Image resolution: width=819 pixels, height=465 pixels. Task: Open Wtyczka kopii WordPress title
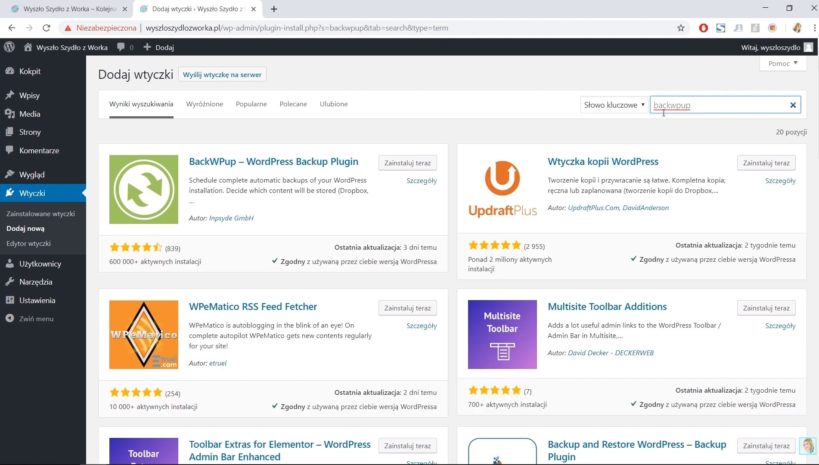click(x=603, y=161)
